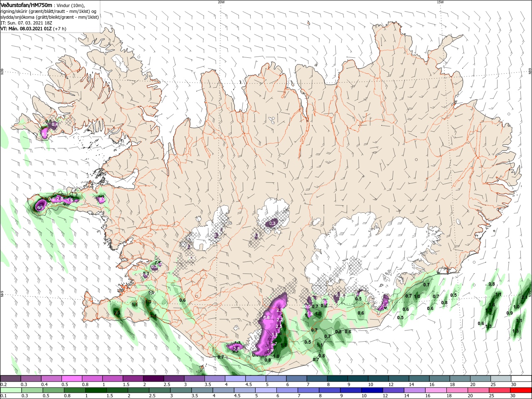
Task: Click the 'Vindur (10m)' legend text
Action: tap(70, 5)
